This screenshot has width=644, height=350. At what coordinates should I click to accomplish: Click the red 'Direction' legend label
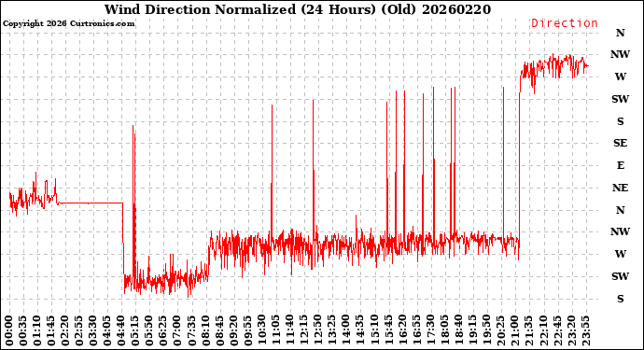[x=565, y=23]
